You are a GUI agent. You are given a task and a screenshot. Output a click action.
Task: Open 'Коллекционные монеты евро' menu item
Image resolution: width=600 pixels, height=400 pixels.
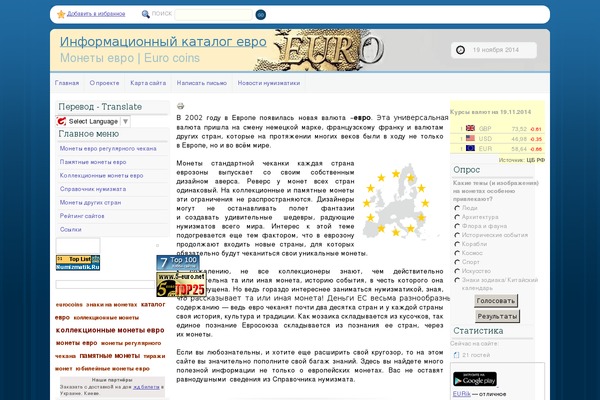click(x=101, y=175)
